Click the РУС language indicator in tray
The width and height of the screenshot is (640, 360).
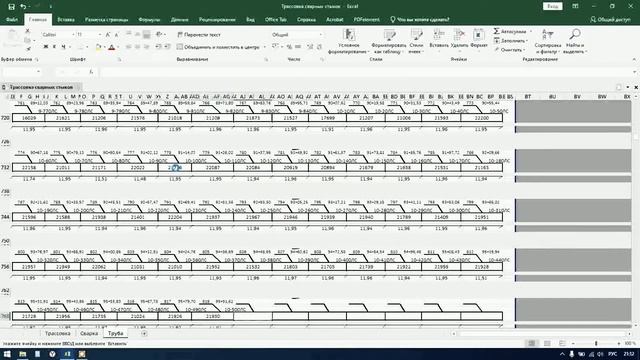(612, 354)
